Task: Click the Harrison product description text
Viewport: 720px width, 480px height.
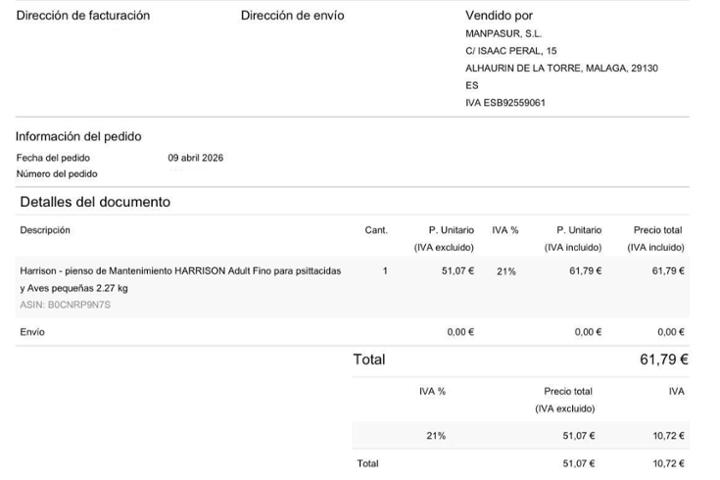Action: (x=180, y=271)
